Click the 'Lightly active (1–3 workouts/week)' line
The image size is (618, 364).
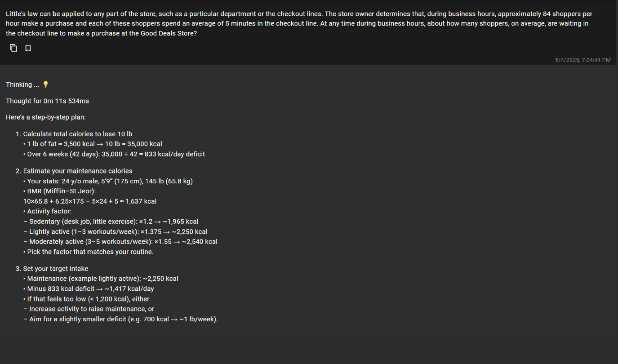(116, 232)
